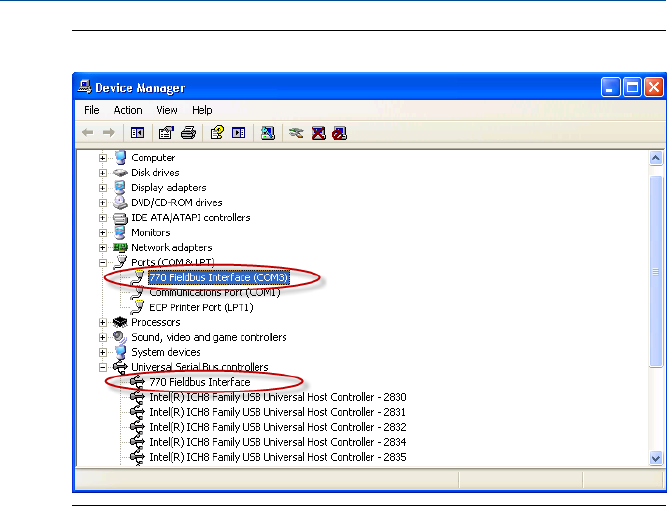The image size is (667, 506).
Task: Expand the Display adapters node
Action: click(103, 188)
